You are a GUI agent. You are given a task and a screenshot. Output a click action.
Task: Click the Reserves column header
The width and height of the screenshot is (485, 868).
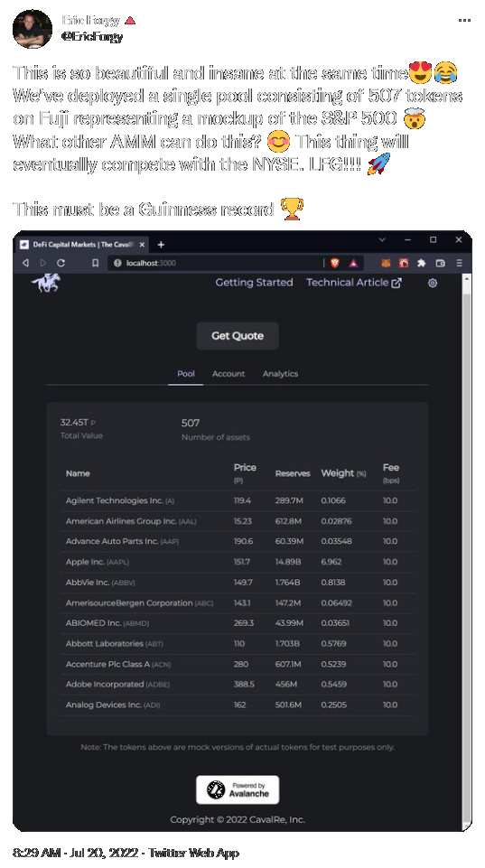(293, 473)
